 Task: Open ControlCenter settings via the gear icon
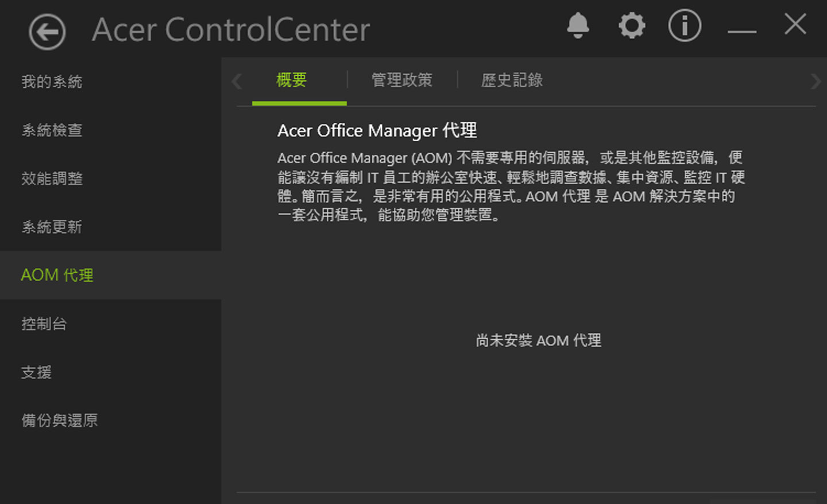pos(632,26)
